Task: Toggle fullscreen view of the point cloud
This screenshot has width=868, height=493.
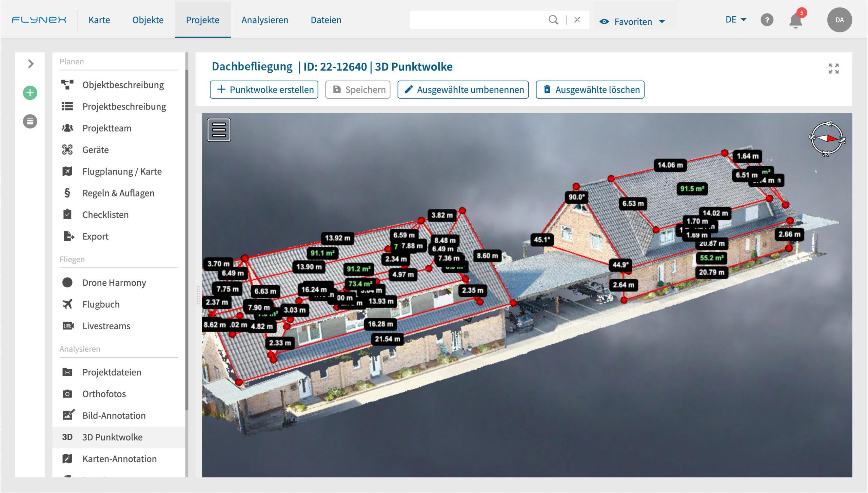Action: [833, 68]
